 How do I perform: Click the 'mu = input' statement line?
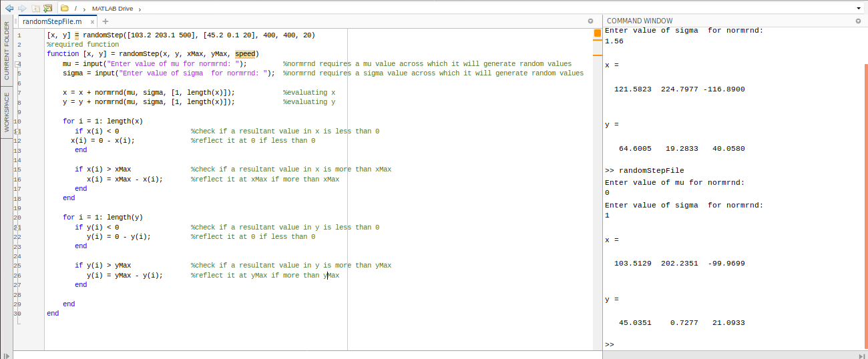155,64
